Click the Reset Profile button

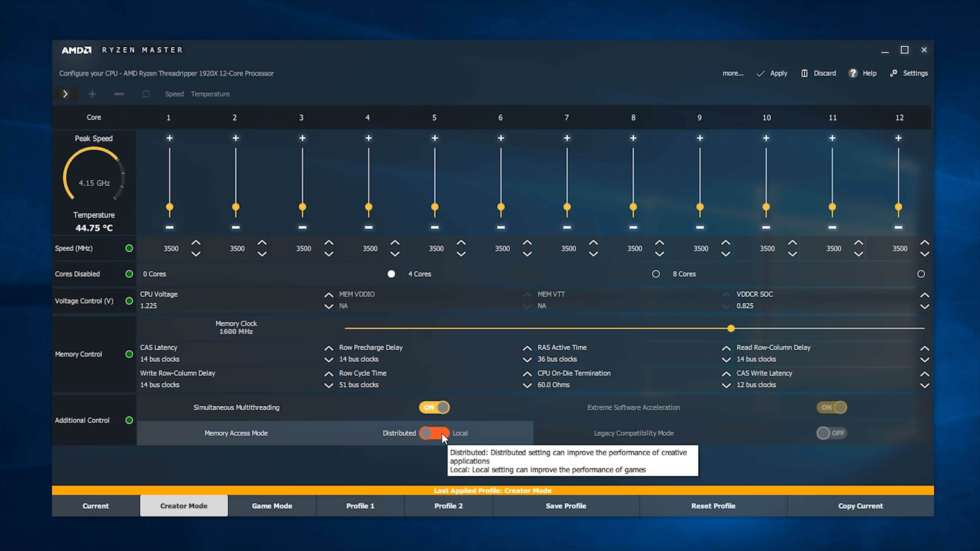[x=713, y=506]
